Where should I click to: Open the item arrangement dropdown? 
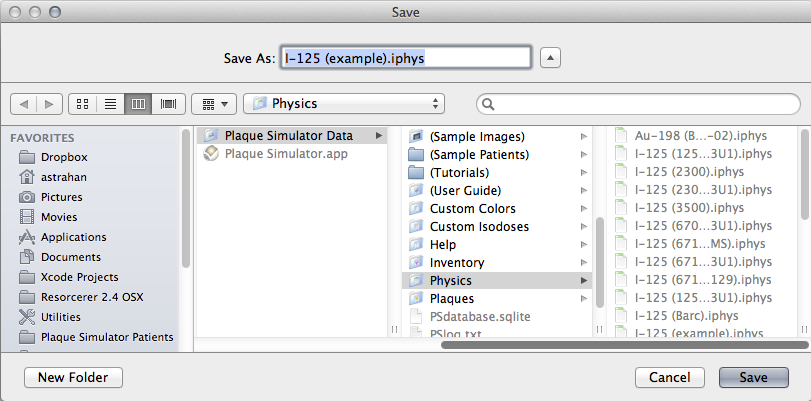click(x=213, y=103)
